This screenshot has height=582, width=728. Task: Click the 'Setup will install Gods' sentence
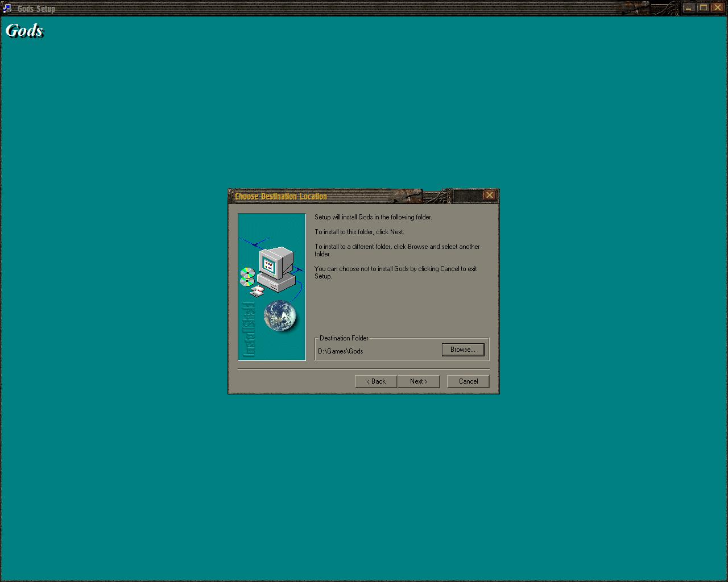(x=373, y=217)
